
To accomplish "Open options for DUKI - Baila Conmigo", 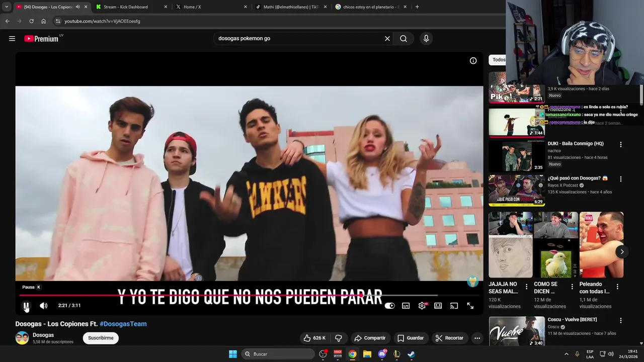I will coord(620,144).
